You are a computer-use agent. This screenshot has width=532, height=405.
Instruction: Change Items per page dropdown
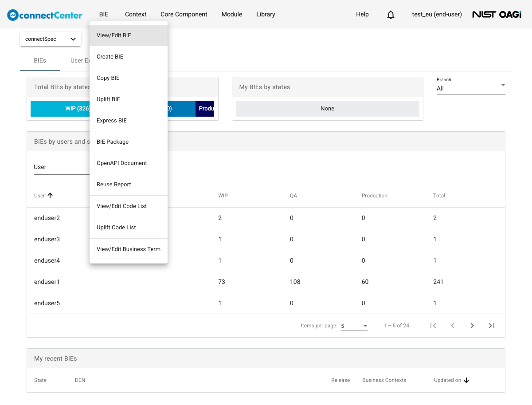coord(354,326)
